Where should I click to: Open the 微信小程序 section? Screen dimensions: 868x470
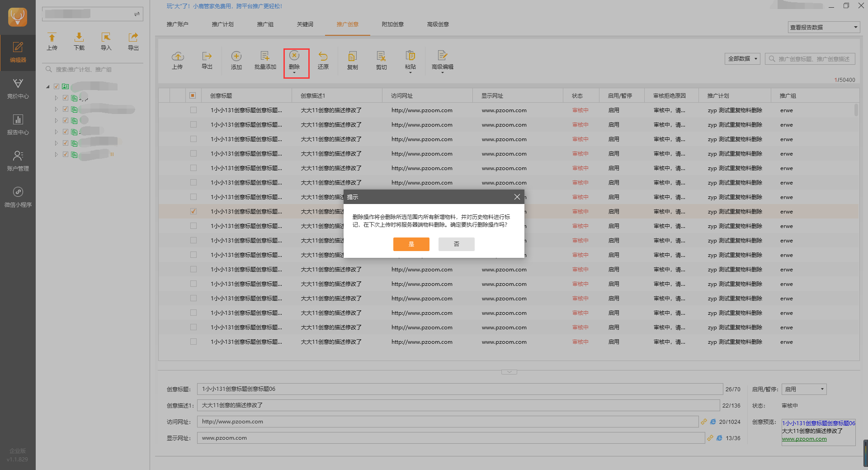[x=18, y=197]
